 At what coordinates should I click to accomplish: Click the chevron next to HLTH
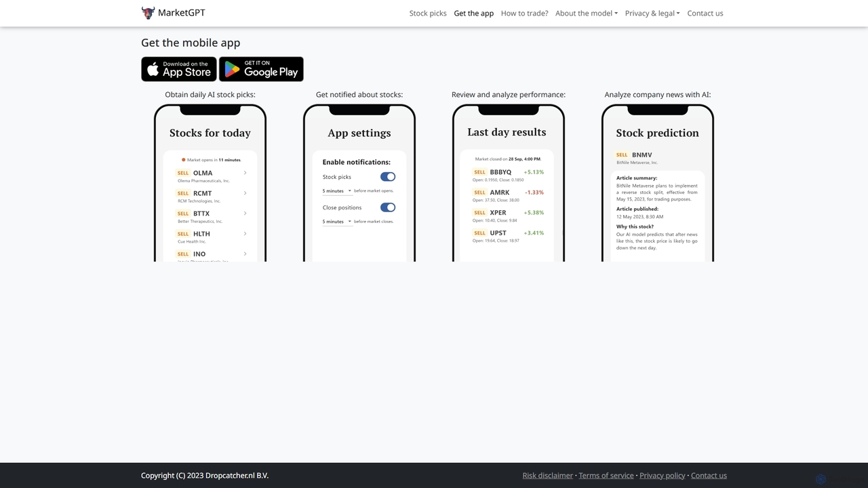[245, 234]
